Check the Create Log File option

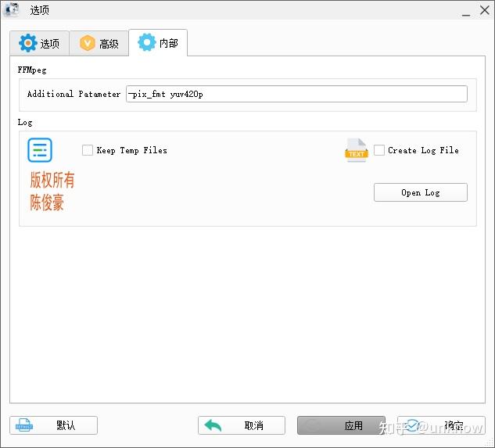379,150
